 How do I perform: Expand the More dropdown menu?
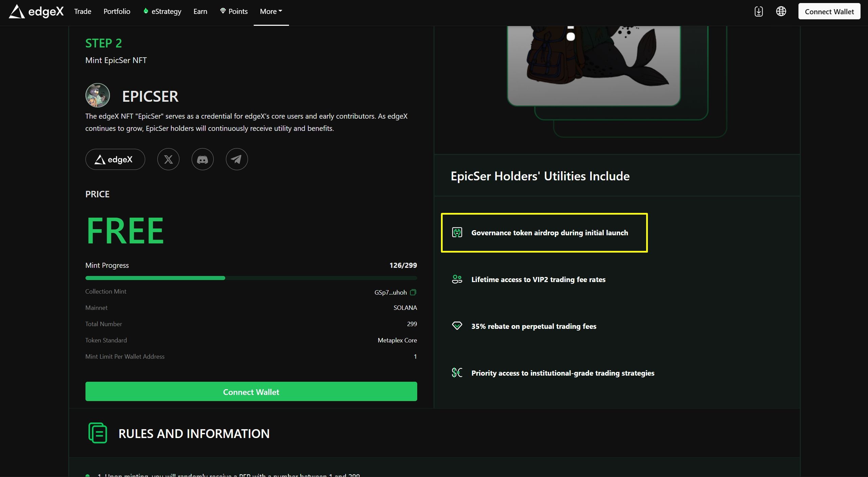coord(271,12)
